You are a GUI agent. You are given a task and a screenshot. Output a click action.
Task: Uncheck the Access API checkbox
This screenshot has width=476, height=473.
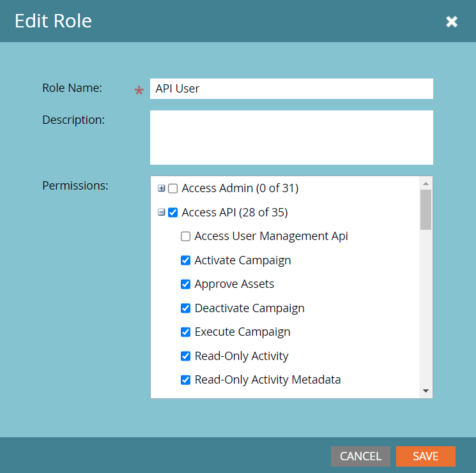(x=173, y=212)
